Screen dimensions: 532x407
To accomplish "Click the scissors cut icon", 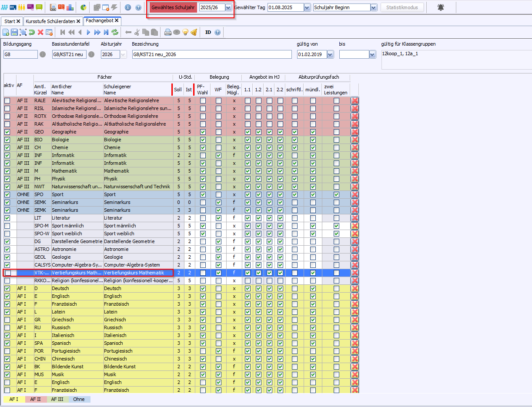I will [137, 32].
